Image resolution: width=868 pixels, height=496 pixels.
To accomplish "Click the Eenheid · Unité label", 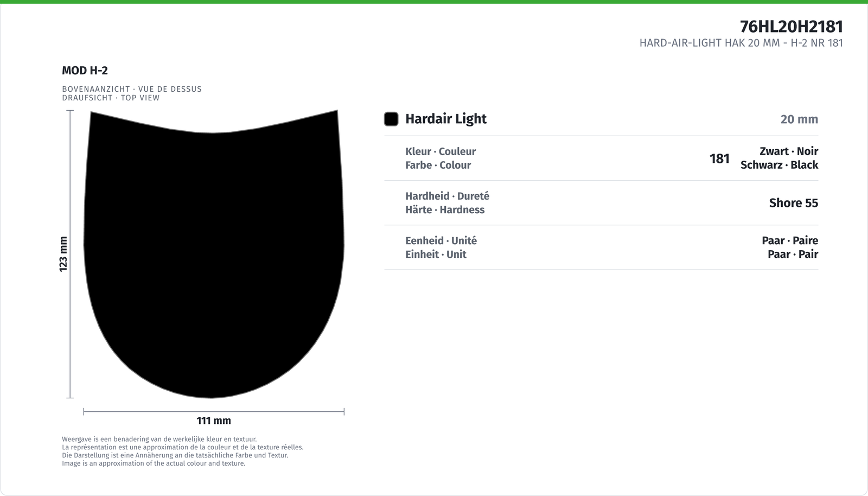I will (x=441, y=240).
